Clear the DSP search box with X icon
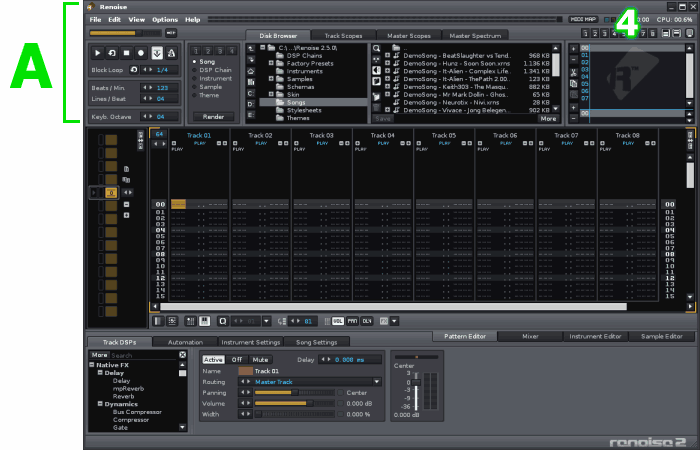This screenshot has height=450, width=700. point(183,355)
